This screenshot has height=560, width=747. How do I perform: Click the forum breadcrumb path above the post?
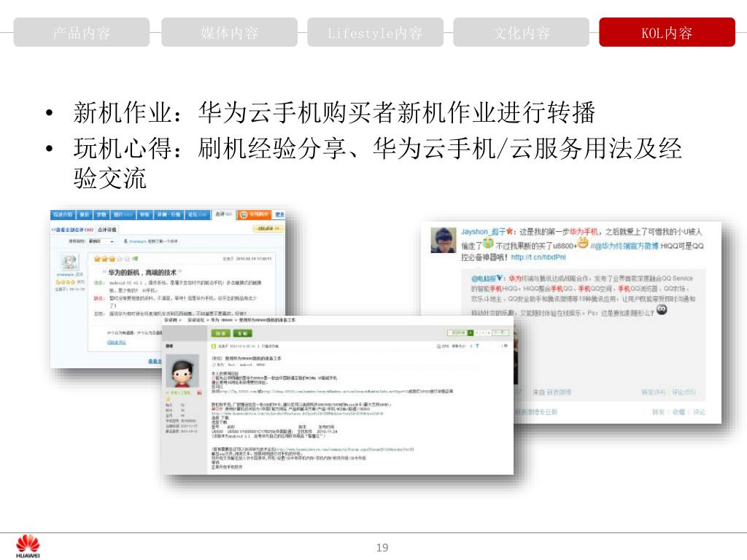(x=230, y=320)
